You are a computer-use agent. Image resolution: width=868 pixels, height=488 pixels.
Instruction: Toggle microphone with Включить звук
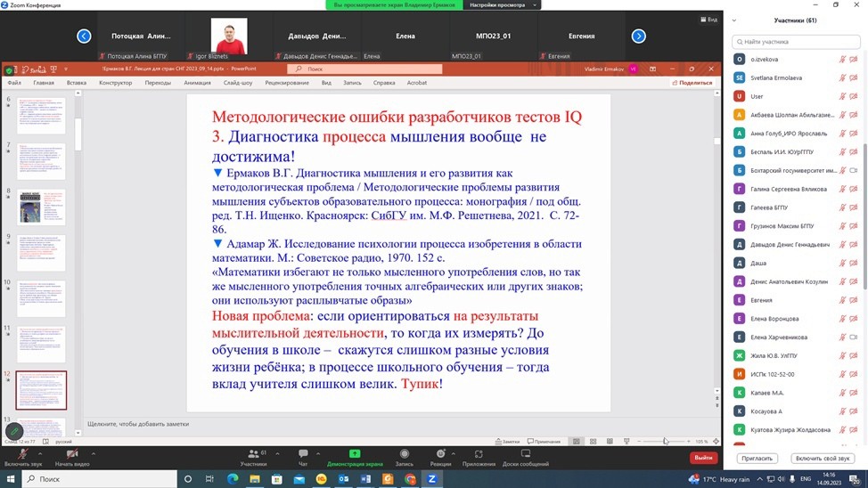[23, 455]
